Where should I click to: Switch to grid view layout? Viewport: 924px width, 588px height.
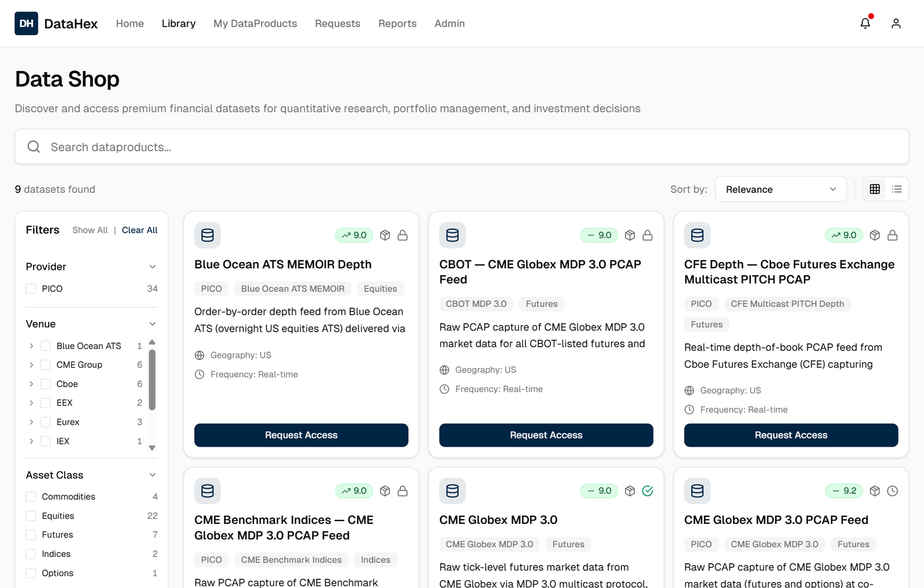coord(875,189)
